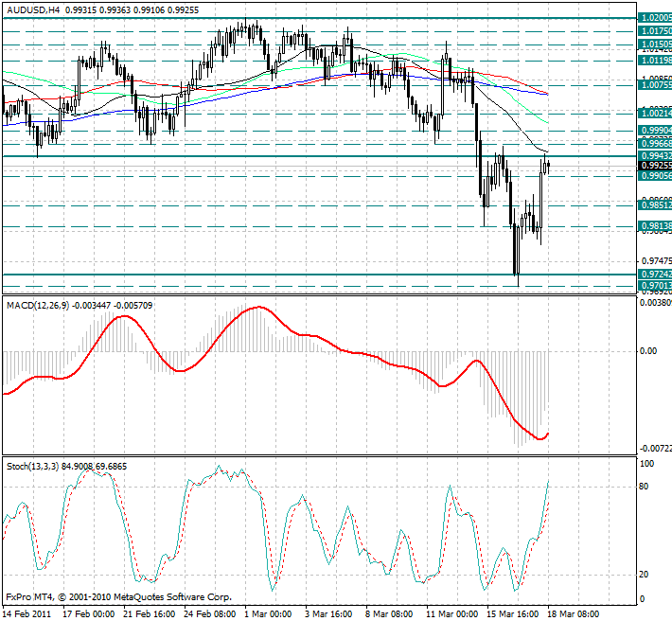The height and width of the screenshot is (621, 672).
Task: Click the AUDUSD,H4 chart title label
Action: click(33, 8)
